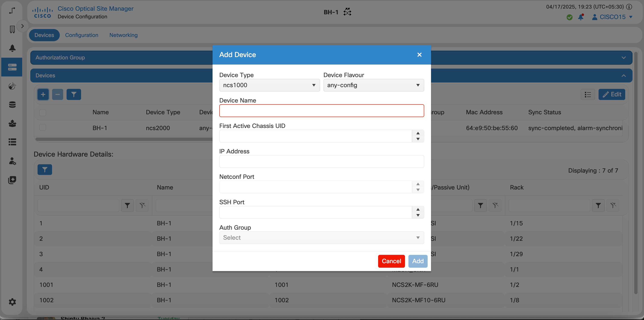The image size is (644, 320).
Task: Click the IP Address input field
Action: point(322,161)
